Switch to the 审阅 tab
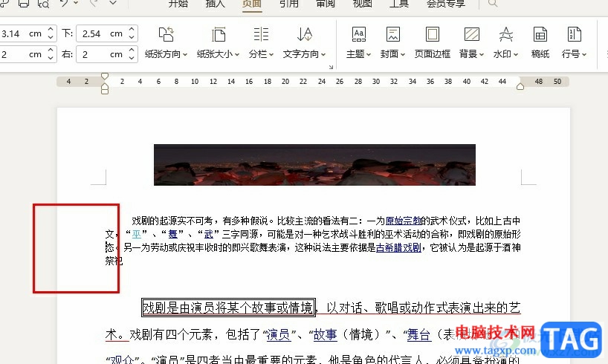The height and width of the screenshot is (364, 608). click(x=326, y=4)
